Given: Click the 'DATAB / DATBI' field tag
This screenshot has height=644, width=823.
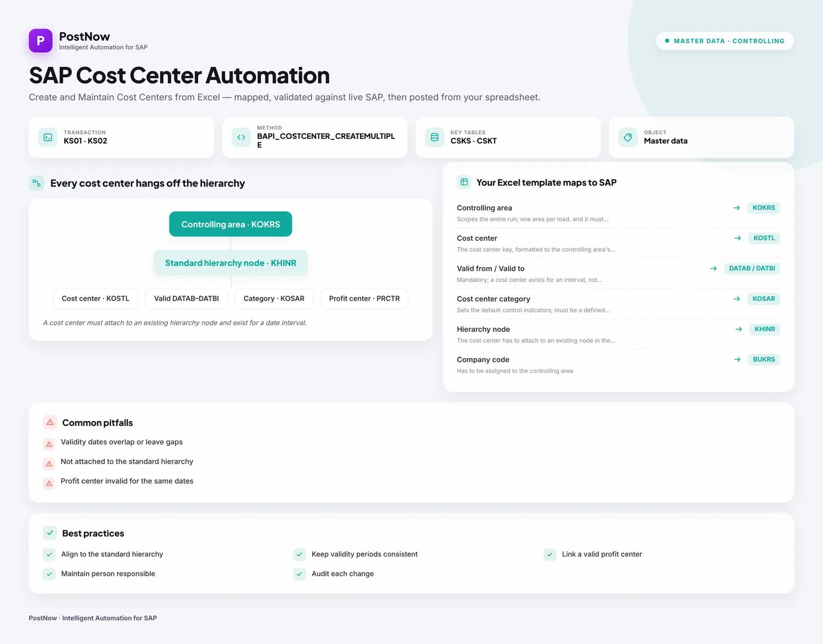Looking at the screenshot, I should [x=752, y=268].
